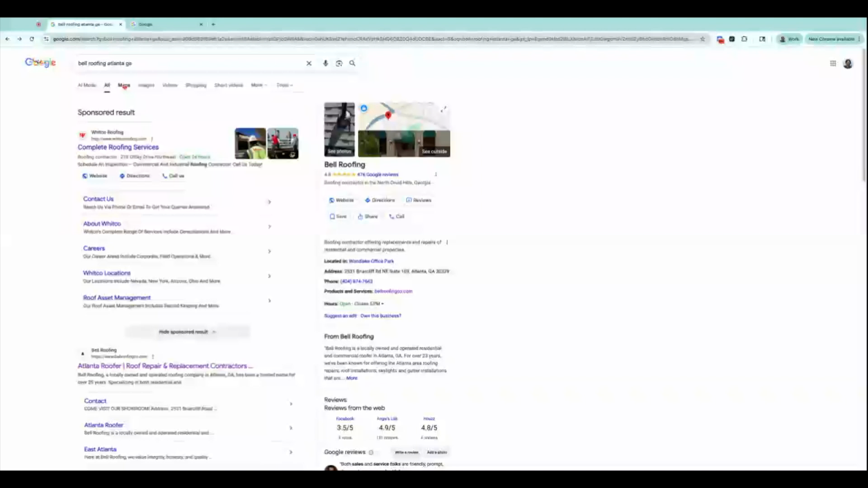Click Directions in Bell Roofing panel
Screen dimensions: 868x488
click(380, 200)
